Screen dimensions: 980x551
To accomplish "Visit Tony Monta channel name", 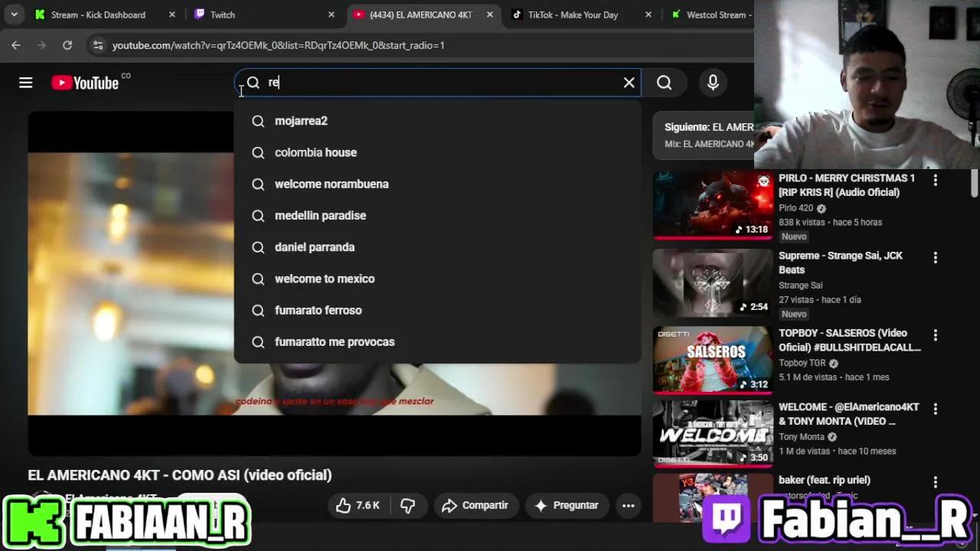I will pyautogui.click(x=802, y=437).
